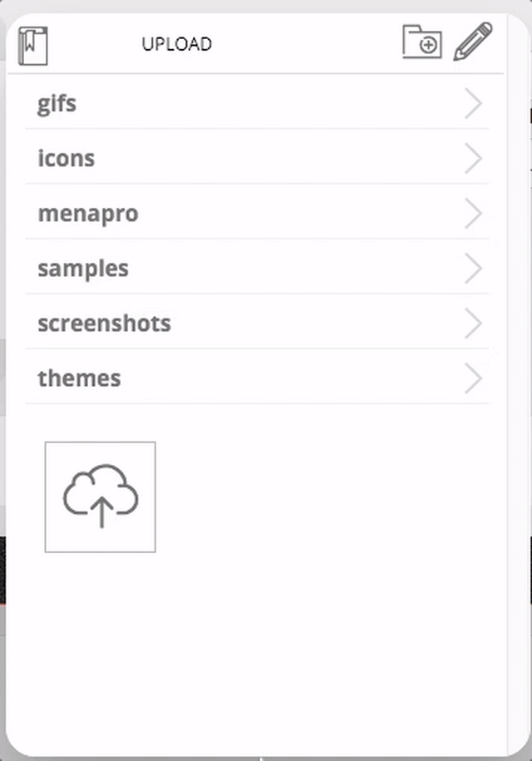Open the icons folder
This screenshot has height=761, width=532.
(66, 158)
